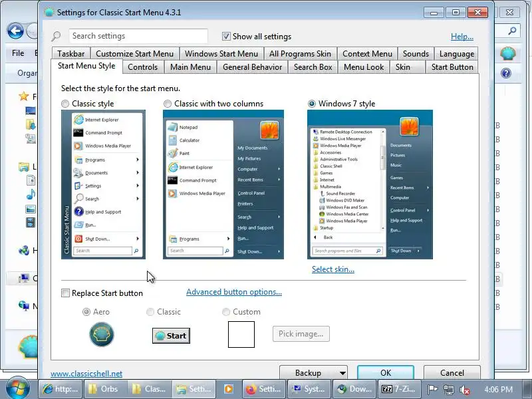Click the empty Custom button image box
Image resolution: width=532 pixels, height=399 pixels.
point(241,334)
